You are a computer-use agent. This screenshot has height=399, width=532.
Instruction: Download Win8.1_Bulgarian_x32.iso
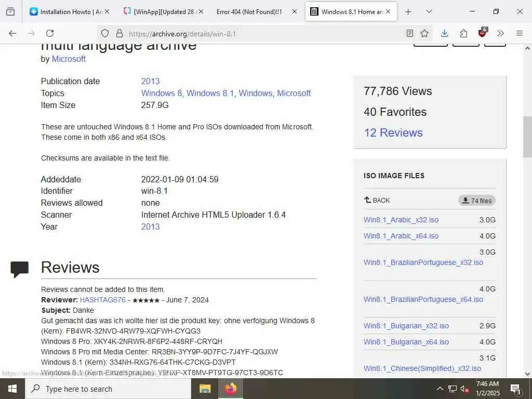[x=406, y=326]
